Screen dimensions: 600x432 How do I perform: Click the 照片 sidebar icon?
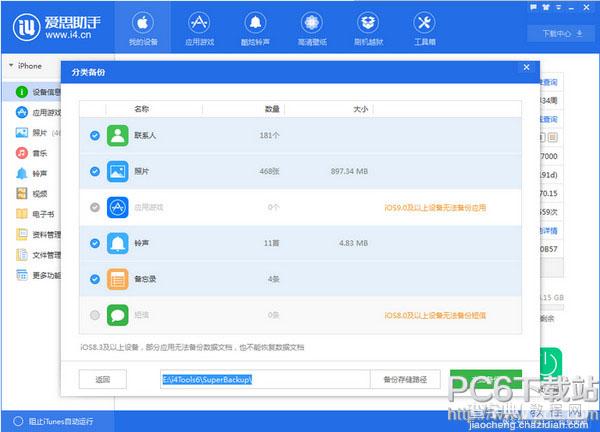coord(22,133)
